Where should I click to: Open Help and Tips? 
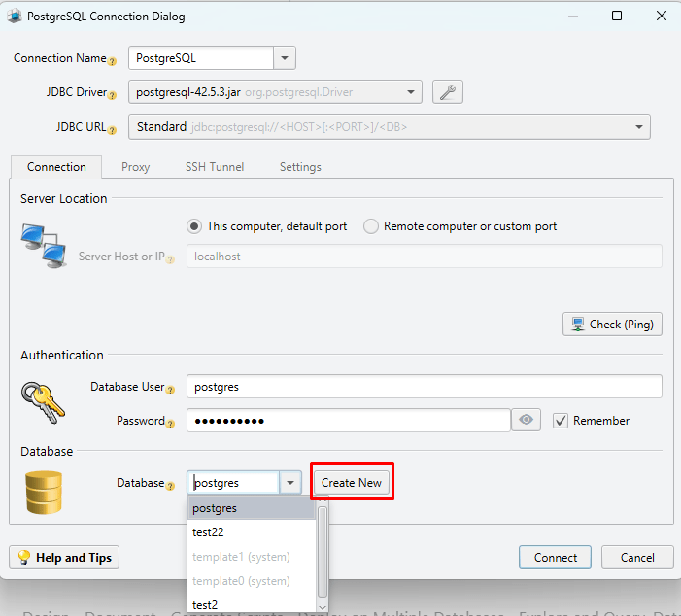click(64, 558)
